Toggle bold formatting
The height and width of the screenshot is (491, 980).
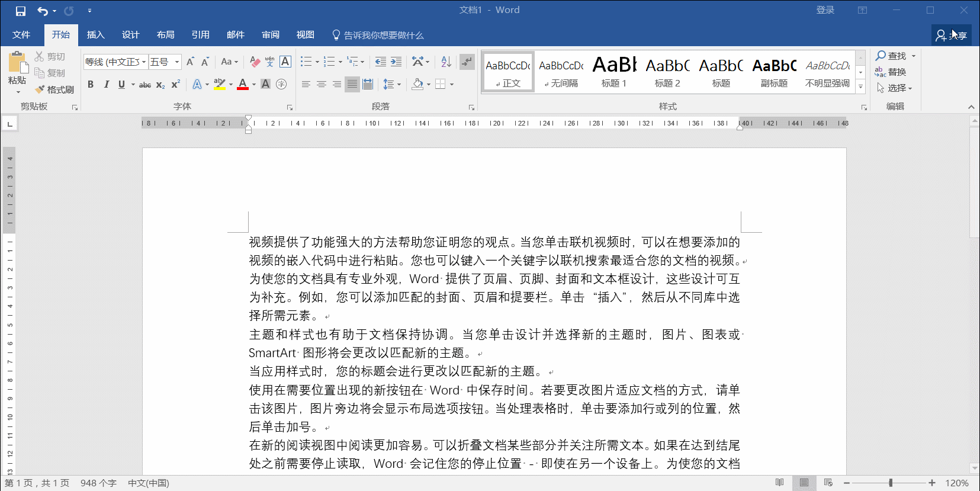point(91,85)
